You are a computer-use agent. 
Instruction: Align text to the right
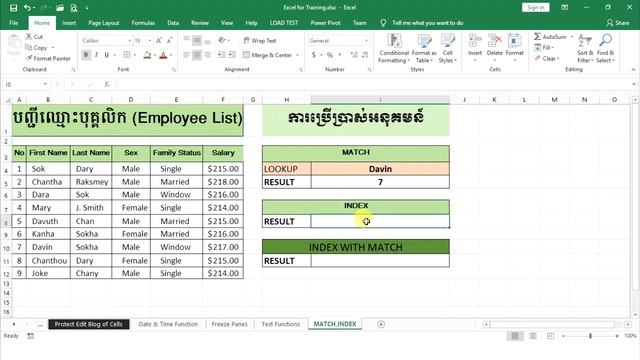207,55
